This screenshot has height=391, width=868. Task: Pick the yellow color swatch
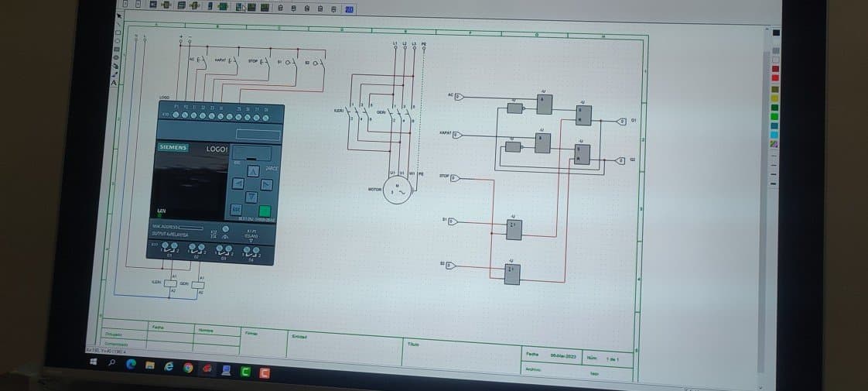click(775, 98)
